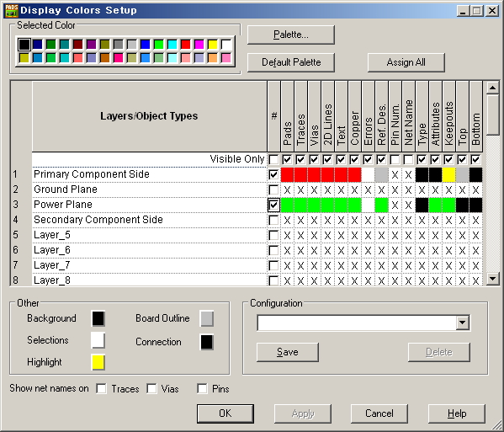Uncheck the Power Plane layer checkbox

273,205
